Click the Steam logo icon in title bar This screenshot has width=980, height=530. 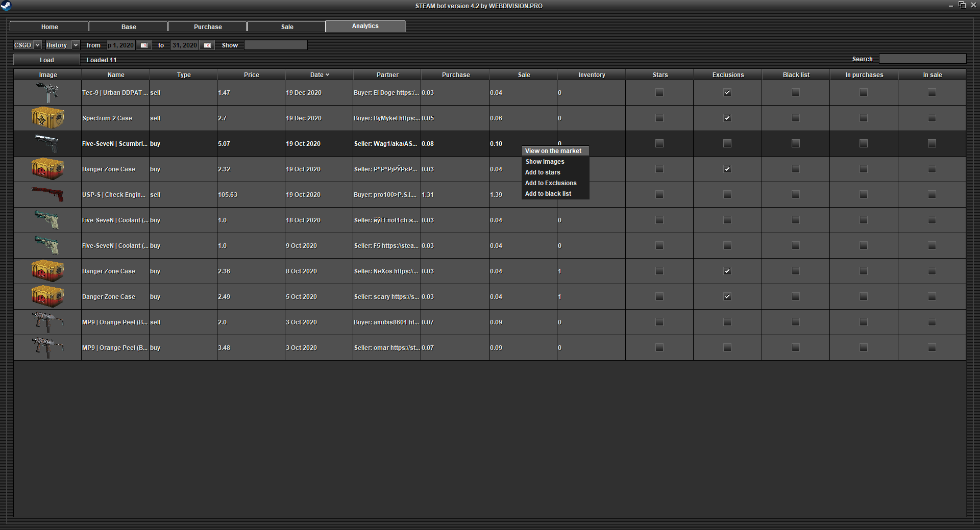coord(6,6)
